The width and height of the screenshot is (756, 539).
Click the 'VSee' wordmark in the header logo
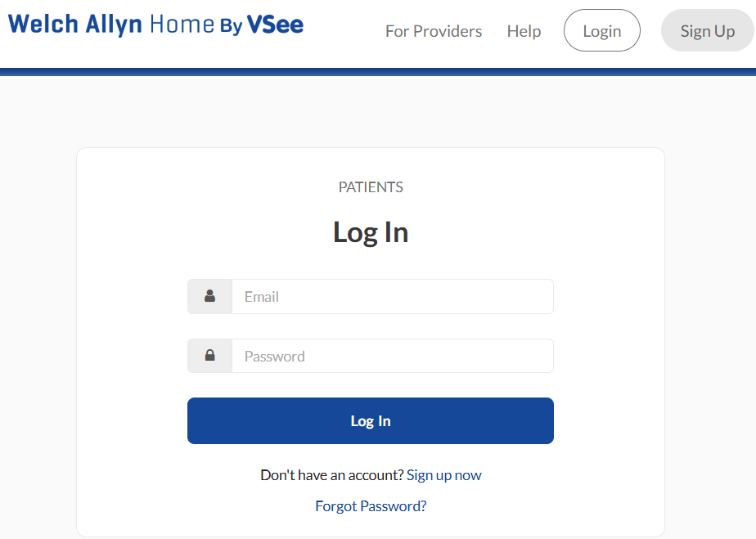[275, 24]
